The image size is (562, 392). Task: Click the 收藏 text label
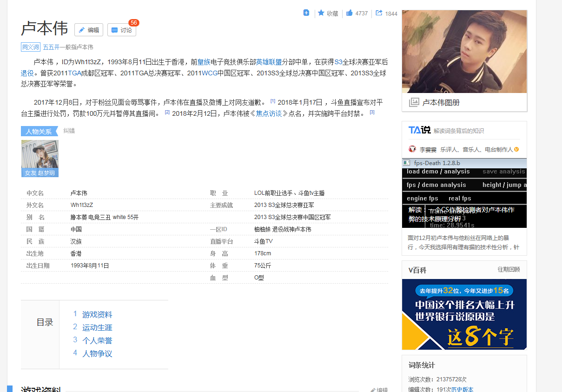(x=332, y=13)
